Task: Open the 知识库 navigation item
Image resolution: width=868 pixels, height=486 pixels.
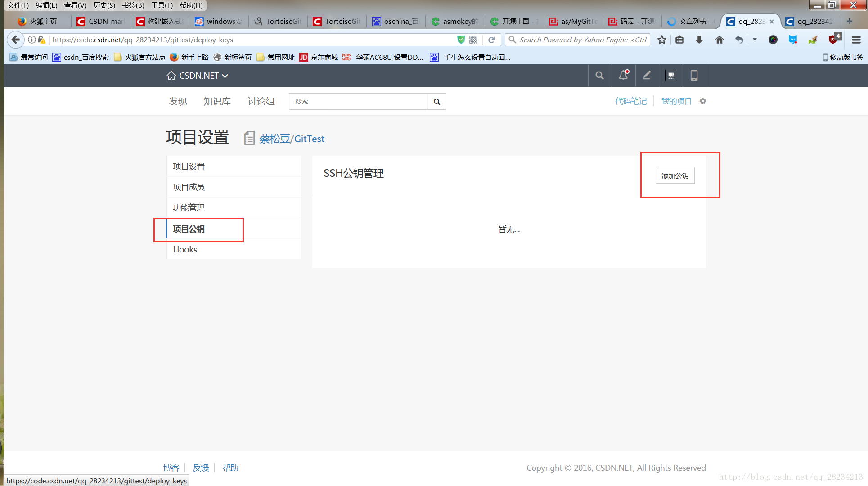Action: click(217, 101)
